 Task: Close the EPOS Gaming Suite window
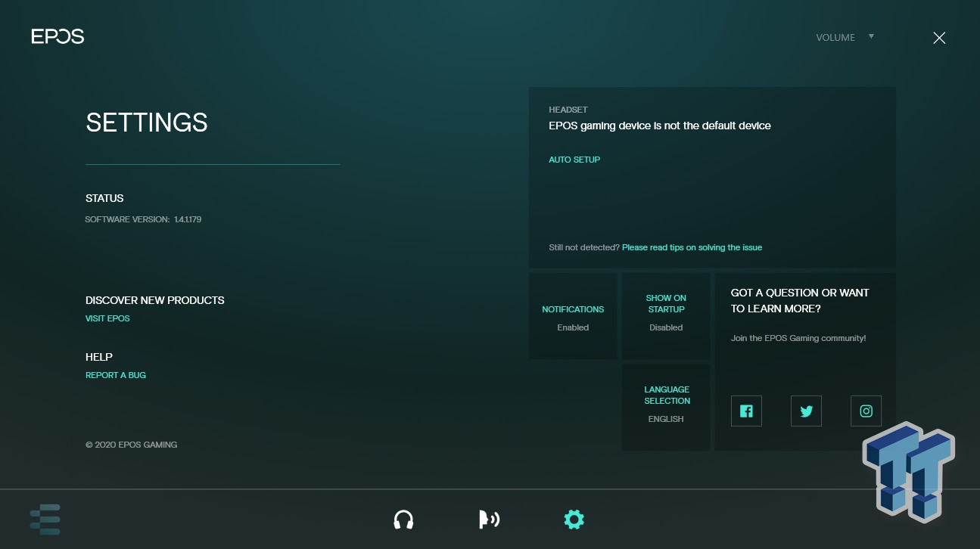[x=939, y=38]
